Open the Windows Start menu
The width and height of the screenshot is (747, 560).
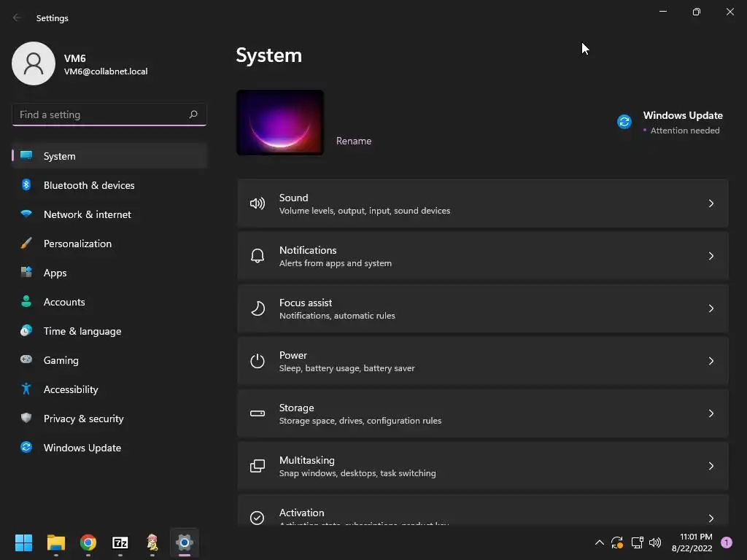point(23,542)
